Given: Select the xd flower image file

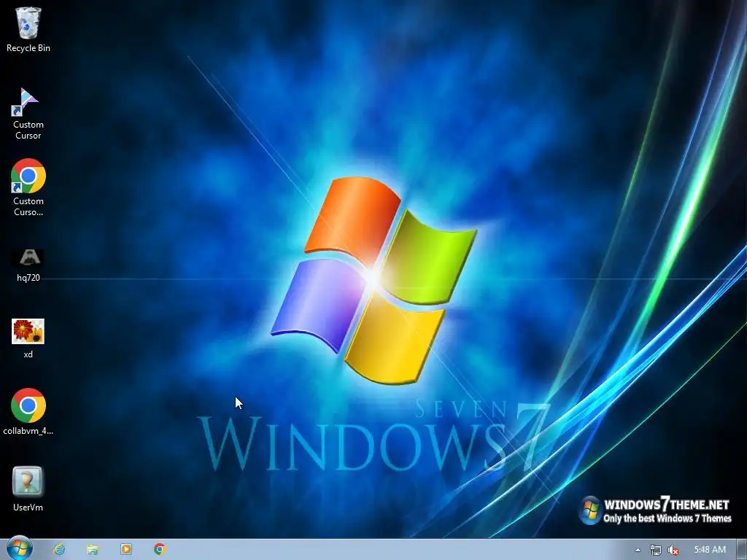Looking at the screenshot, I should (x=28, y=338).
